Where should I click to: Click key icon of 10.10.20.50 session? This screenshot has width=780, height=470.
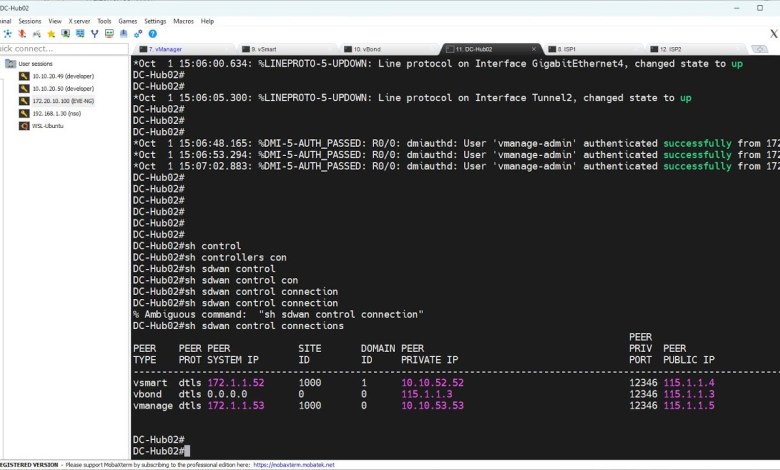tap(24, 89)
